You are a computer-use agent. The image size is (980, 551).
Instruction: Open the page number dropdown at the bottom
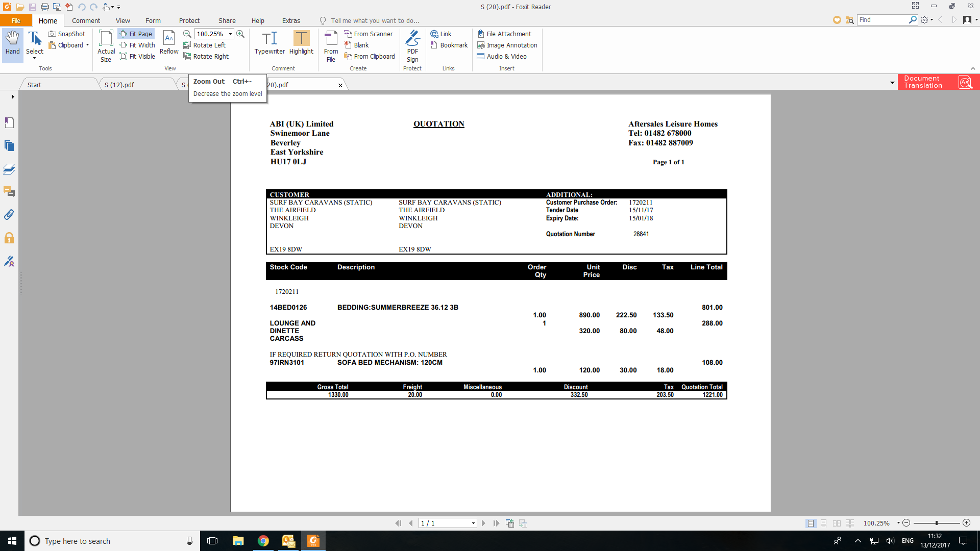coord(473,523)
